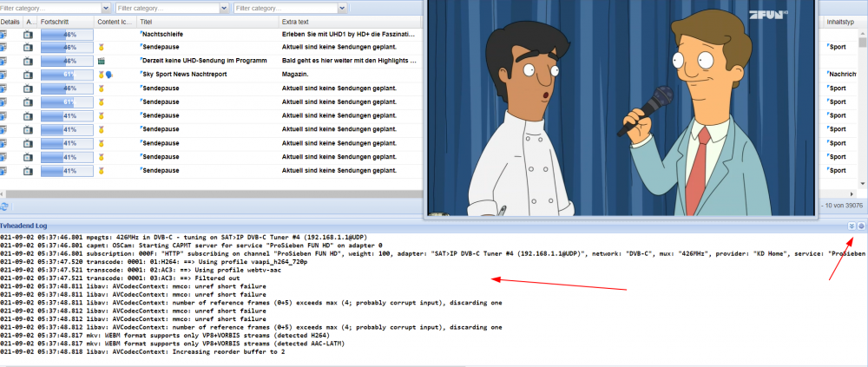Sort by the Fortschritt column header
This screenshot has width=868, height=367.
[67, 22]
